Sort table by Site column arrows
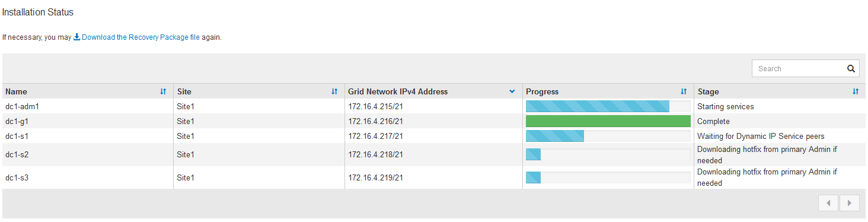 pyautogui.click(x=334, y=91)
